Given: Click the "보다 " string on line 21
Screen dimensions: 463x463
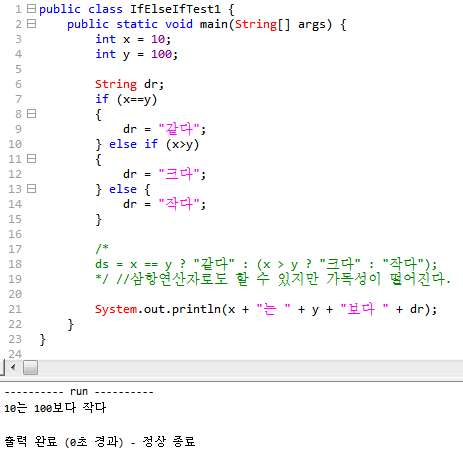Looking at the screenshot, I should point(364,309).
